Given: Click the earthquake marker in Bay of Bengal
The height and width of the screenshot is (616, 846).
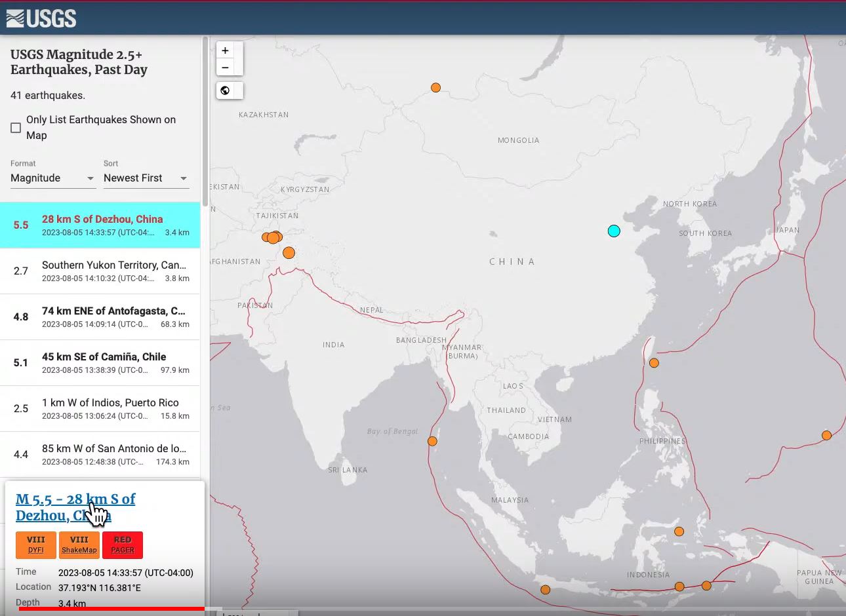Looking at the screenshot, I should click(x=432, y=442).
